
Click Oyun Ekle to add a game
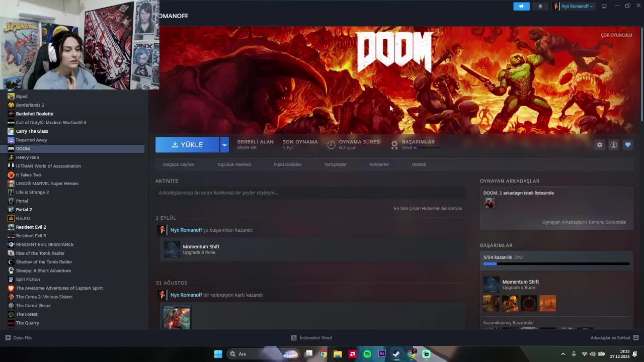(x=19, y=338)
